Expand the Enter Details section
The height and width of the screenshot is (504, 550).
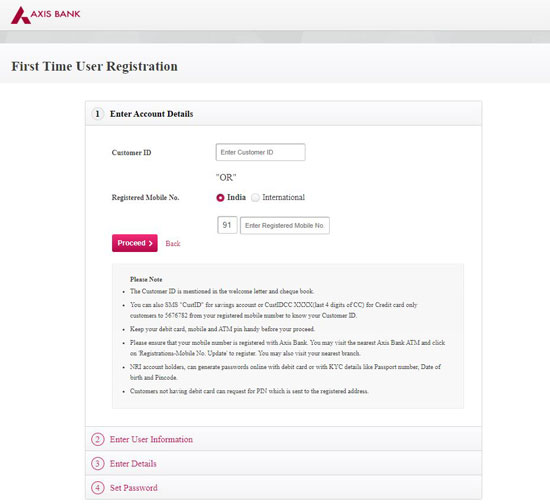pyautogui.click(x=283, y=463)
